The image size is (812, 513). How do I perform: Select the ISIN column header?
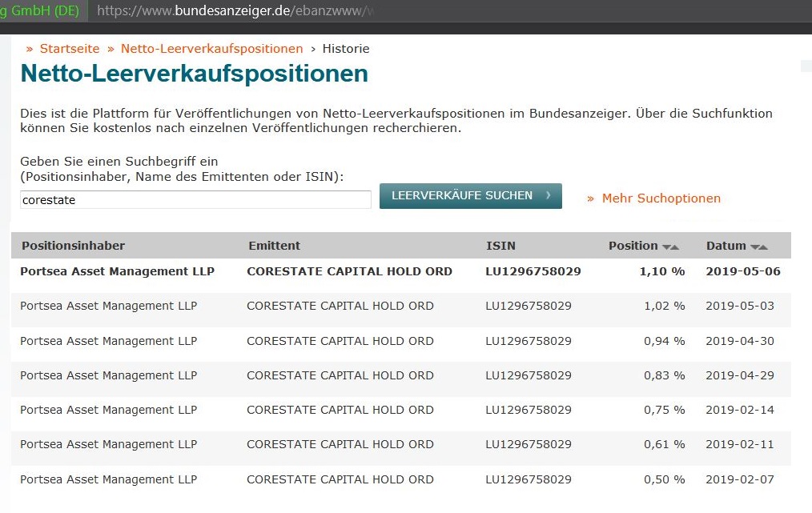[x=500, y=246]
